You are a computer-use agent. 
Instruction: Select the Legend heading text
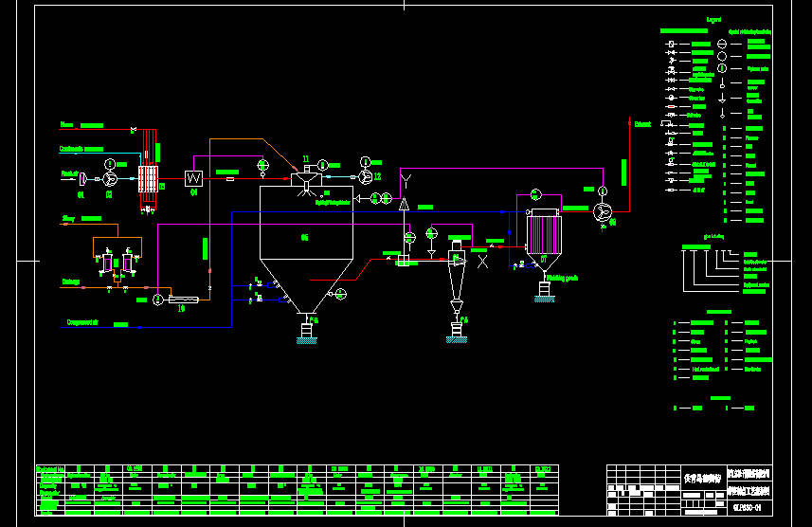(x=714, y=19)
